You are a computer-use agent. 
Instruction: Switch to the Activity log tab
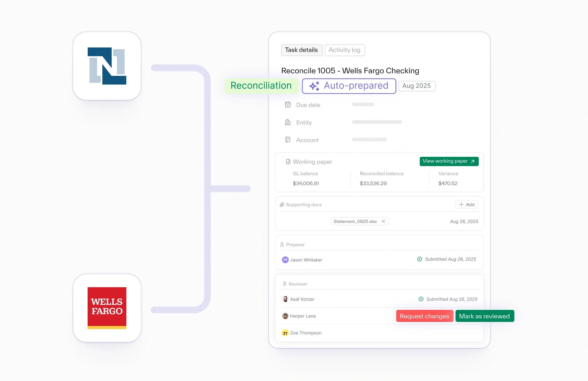[x=345, y=50]
